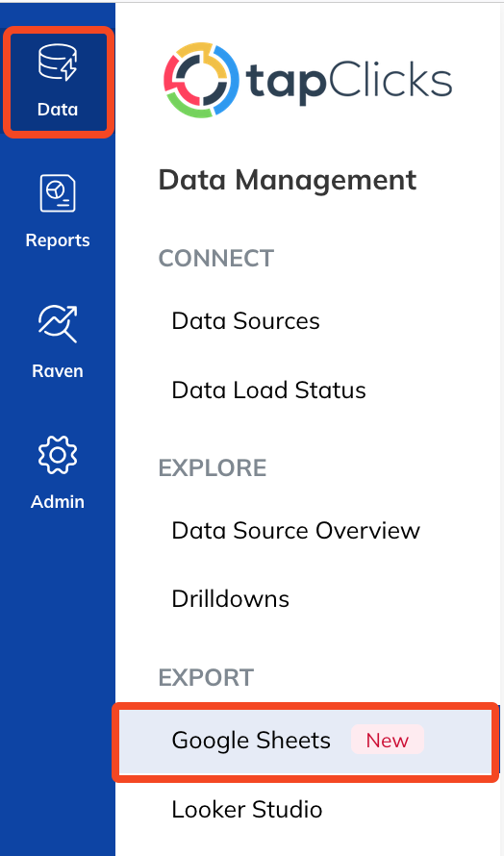Open the Raven analytics icon
The height and width of the screenshot is (856, 504).
coord(58,324)
